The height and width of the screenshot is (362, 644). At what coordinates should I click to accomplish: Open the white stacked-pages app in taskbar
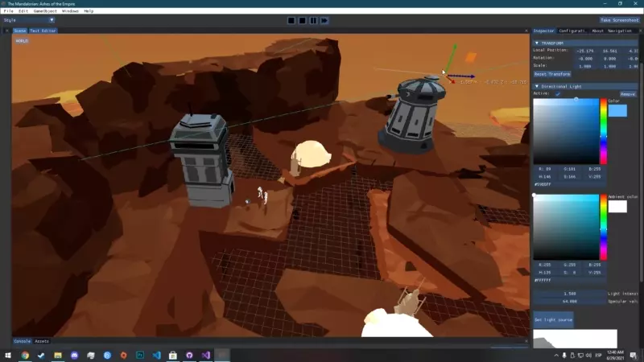coord(91,356)
